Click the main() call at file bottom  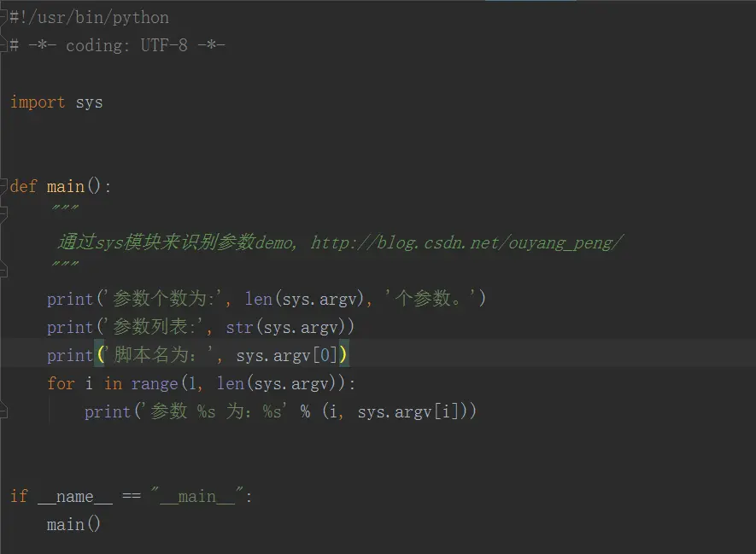(x=73, y=524)
